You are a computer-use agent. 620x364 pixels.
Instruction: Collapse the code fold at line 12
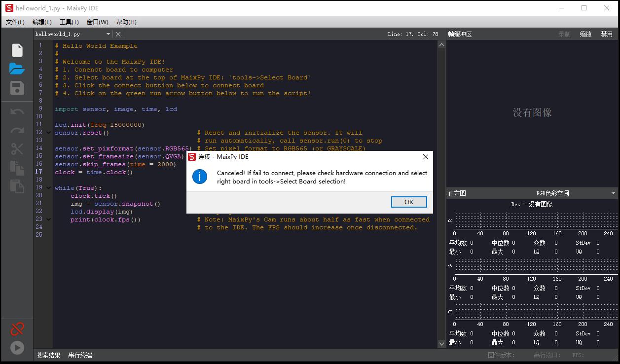48,133
